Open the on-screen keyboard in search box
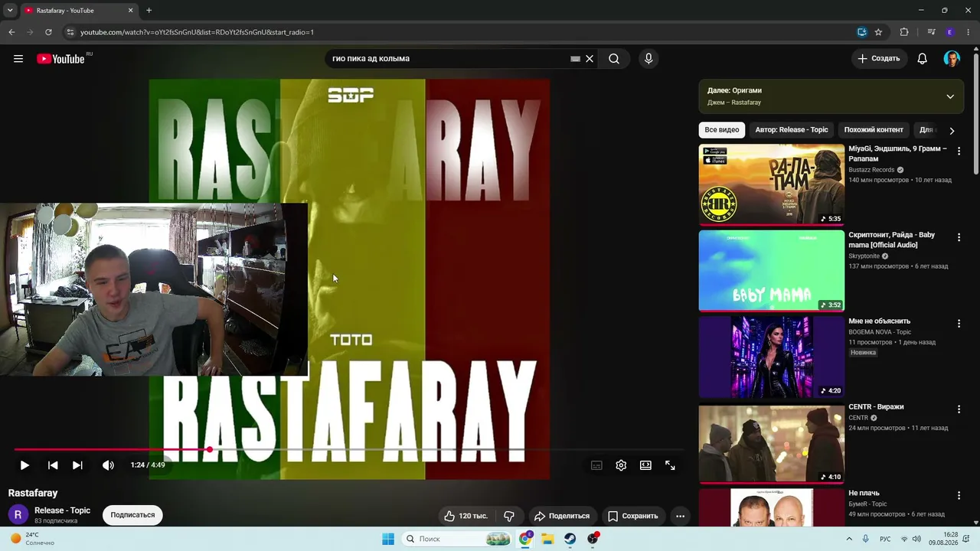 click(575, 59)
